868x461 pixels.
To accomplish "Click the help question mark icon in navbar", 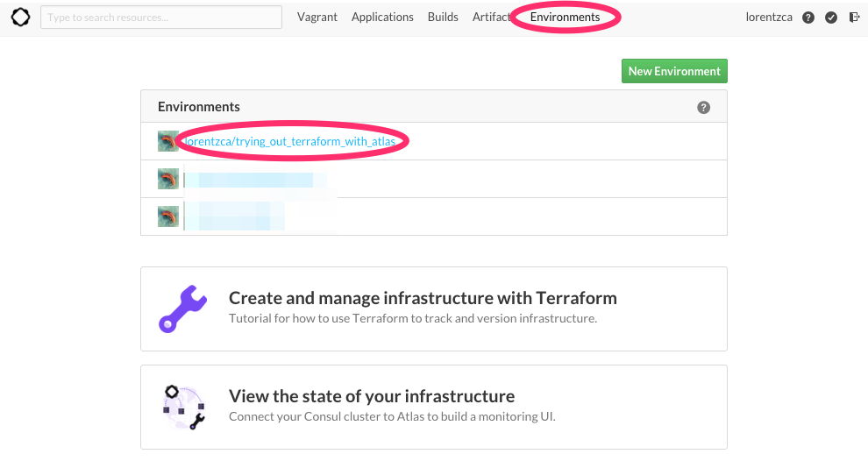I will coord(808,18).
